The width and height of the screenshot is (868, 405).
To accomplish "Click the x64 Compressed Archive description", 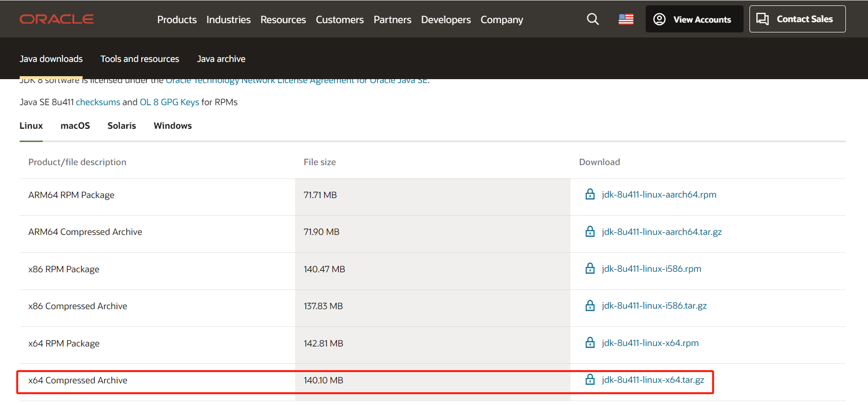I will [x=78, y=380].
